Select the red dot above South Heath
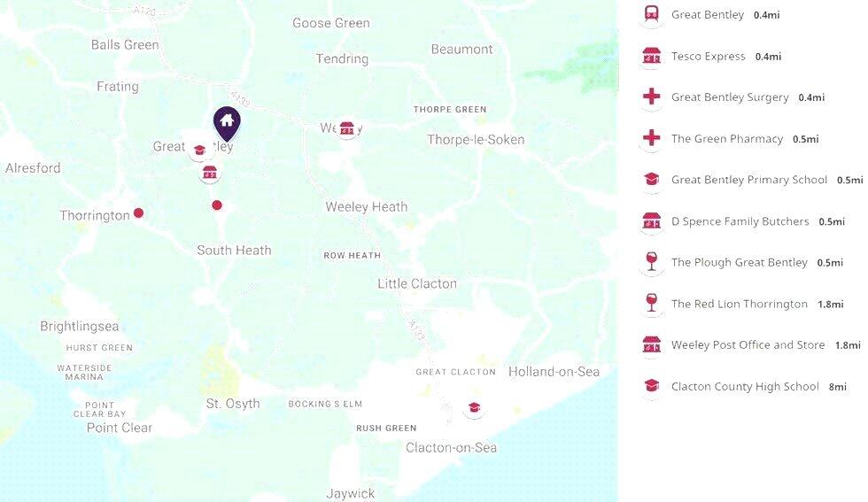This screenshot has height=502, width=868. pos(217,205)
